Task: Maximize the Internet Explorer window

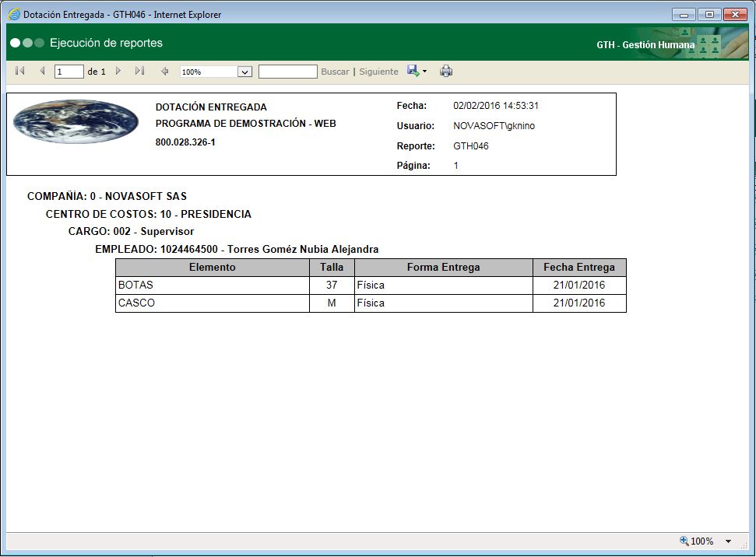Action: click(x=709, y=15)
